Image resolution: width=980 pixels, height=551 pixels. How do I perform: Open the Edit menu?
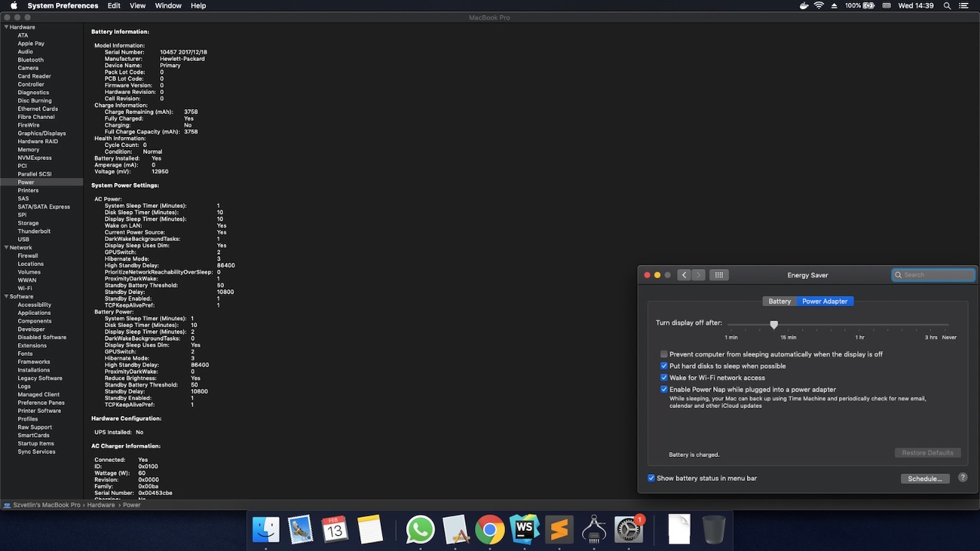(x=114, y=6)
